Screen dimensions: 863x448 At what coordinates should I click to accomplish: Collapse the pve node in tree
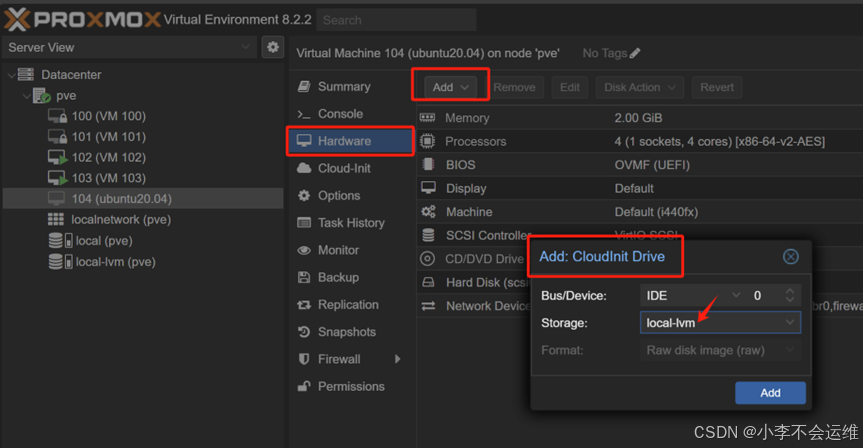point(26,96)
